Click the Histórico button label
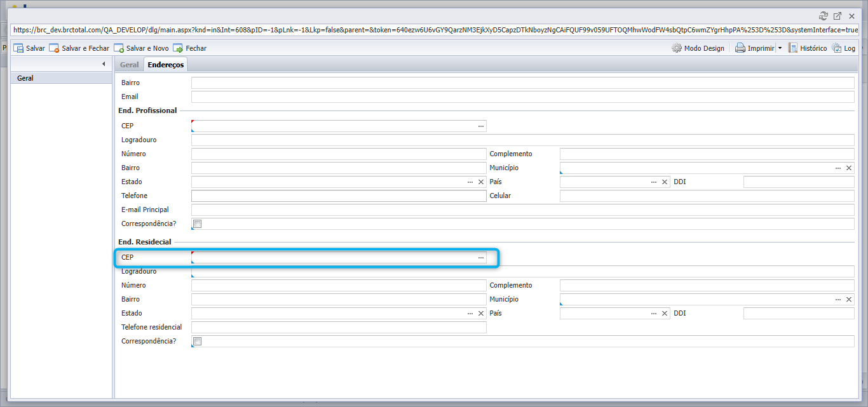The image size is (868, 407). pyautogui.click(x=813, y=48)
